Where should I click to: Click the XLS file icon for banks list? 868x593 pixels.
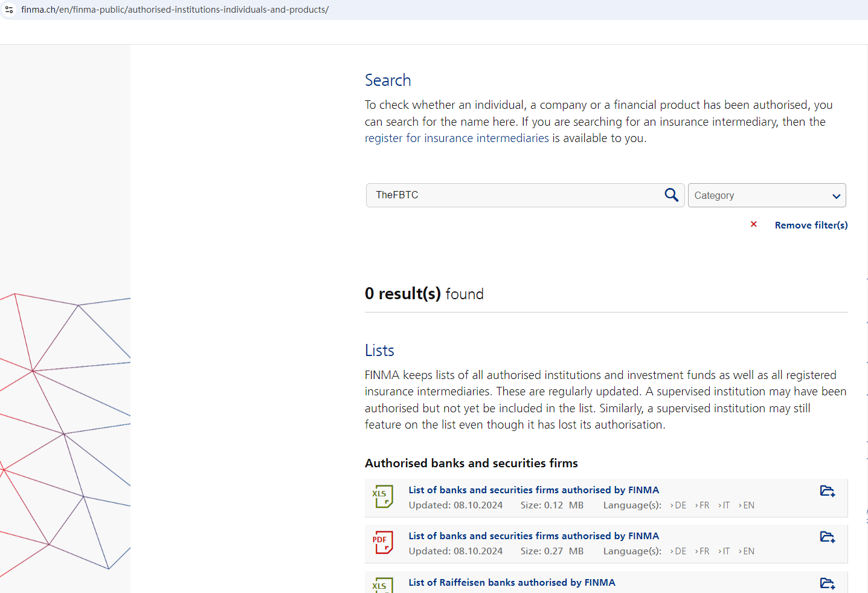[383, 496]
